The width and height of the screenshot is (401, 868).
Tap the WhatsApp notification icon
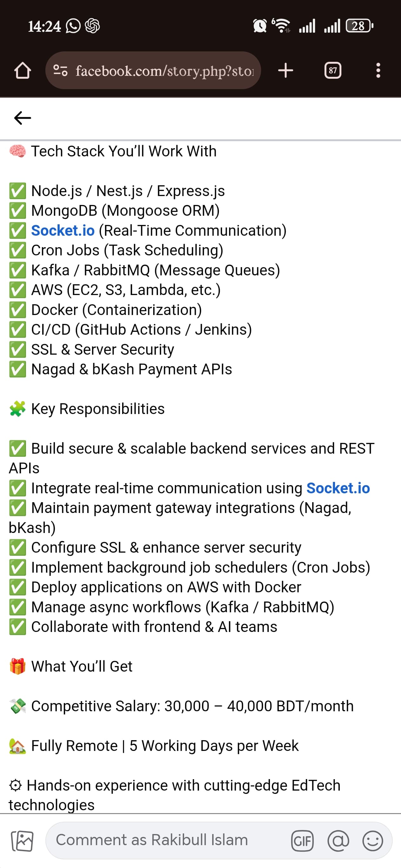[73, 26]
